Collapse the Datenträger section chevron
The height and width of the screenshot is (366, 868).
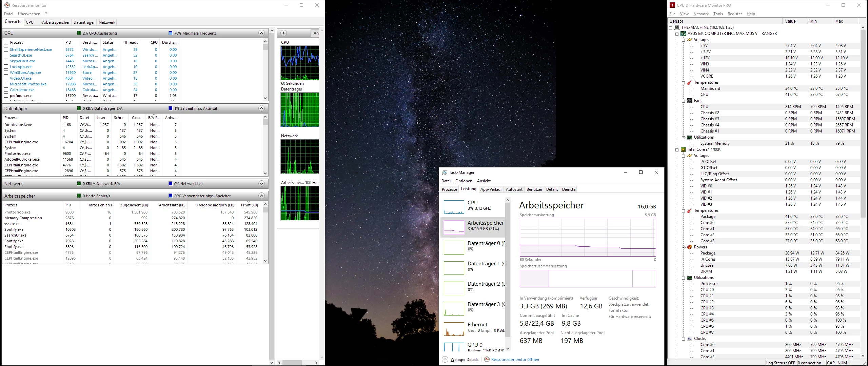tap(261, 108)
